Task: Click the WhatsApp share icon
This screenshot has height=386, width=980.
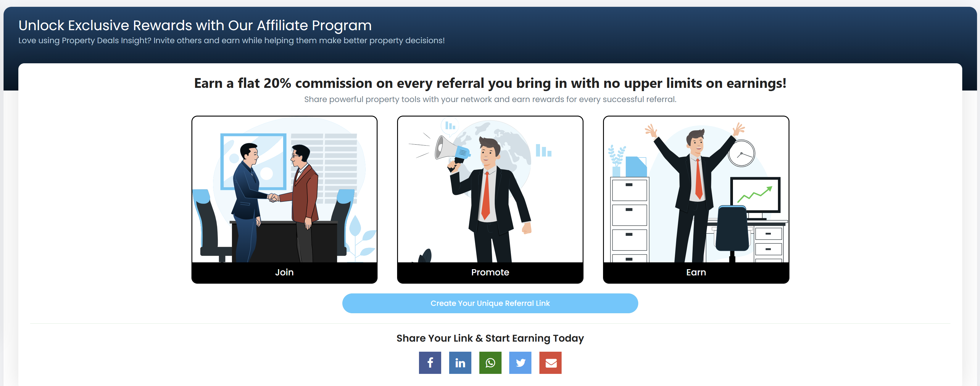Action: click(490, 362)
